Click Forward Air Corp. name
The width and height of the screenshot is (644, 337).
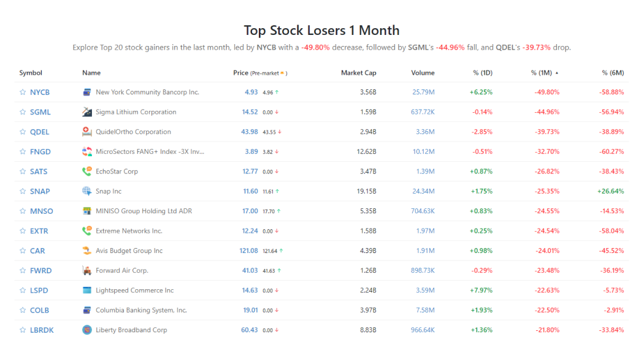(x=122, y=270)
